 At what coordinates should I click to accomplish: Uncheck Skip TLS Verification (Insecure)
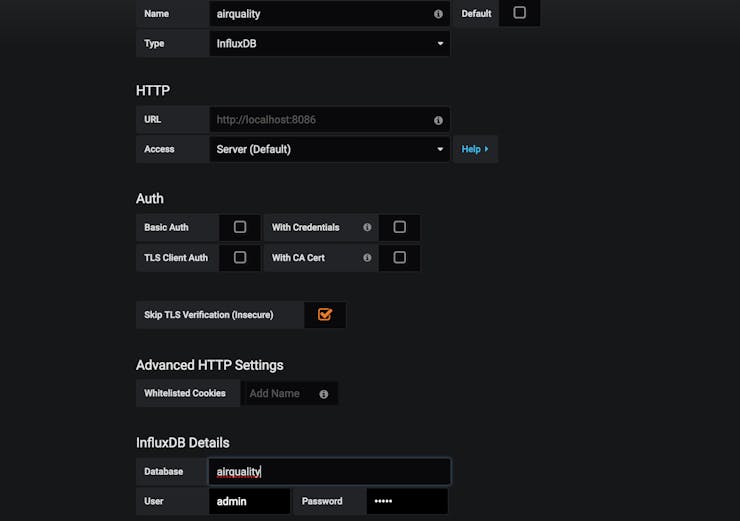(x=325, y=314)
